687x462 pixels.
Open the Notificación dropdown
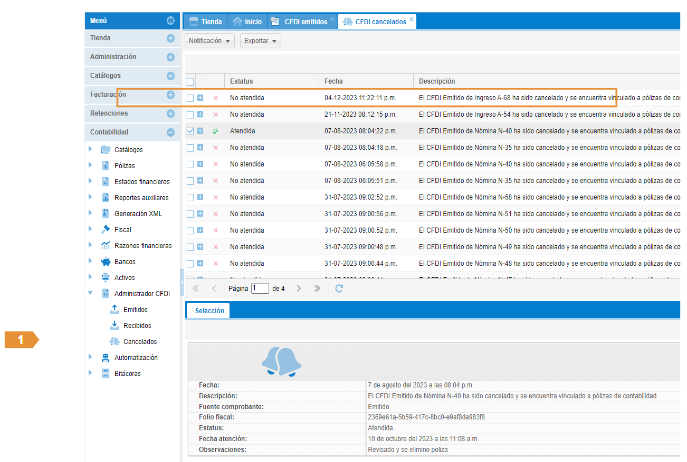(210, 41)
